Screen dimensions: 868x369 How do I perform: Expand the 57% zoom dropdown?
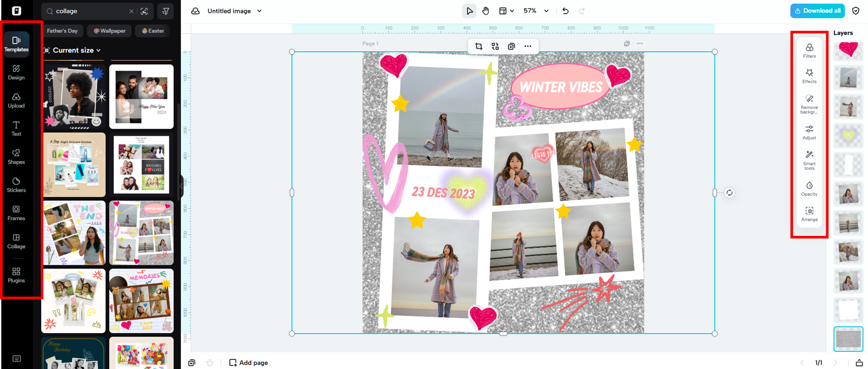(546, 11)
